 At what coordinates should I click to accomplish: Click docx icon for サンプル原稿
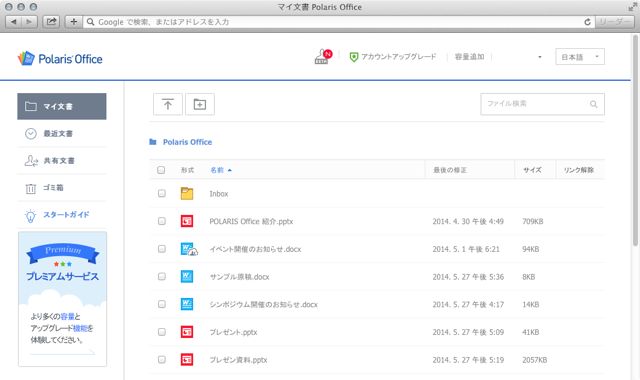pyautogui.click(x=187, y=277)
